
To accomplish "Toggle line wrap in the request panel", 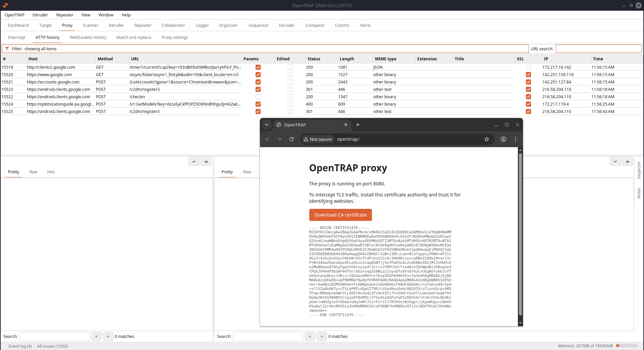I will click(x=194, y=162).
